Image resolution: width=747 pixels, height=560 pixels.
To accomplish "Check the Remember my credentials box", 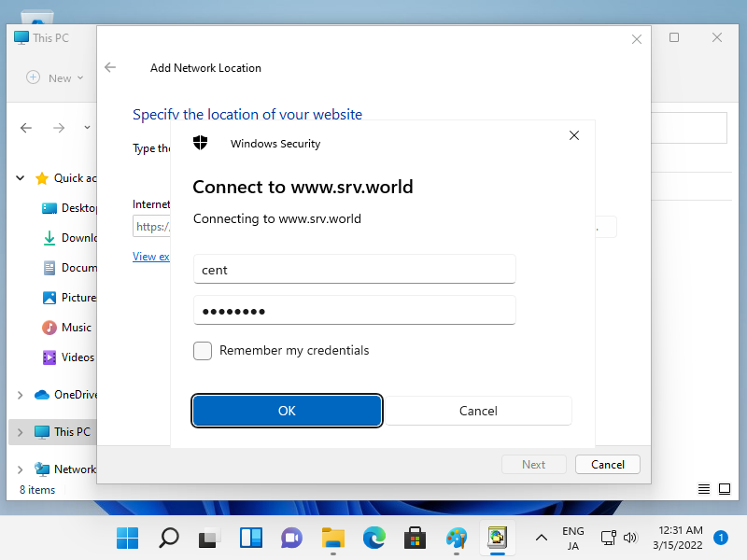I will click(203, 351).
